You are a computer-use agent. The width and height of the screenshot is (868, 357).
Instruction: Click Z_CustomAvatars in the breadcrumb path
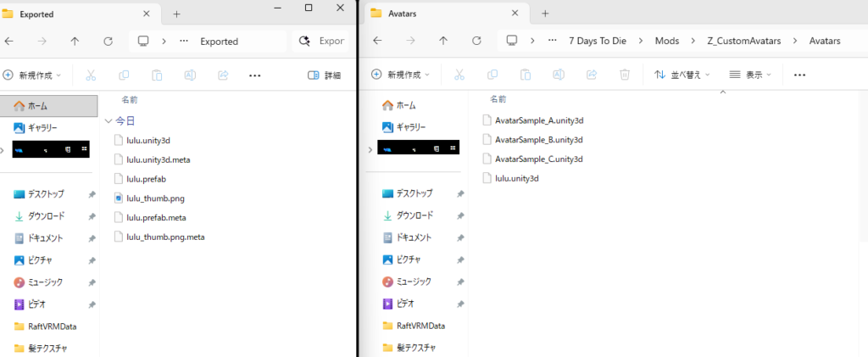743,41
